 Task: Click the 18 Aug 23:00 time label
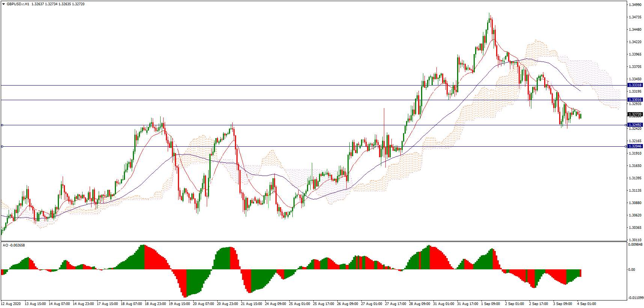(x=155, y=303)
